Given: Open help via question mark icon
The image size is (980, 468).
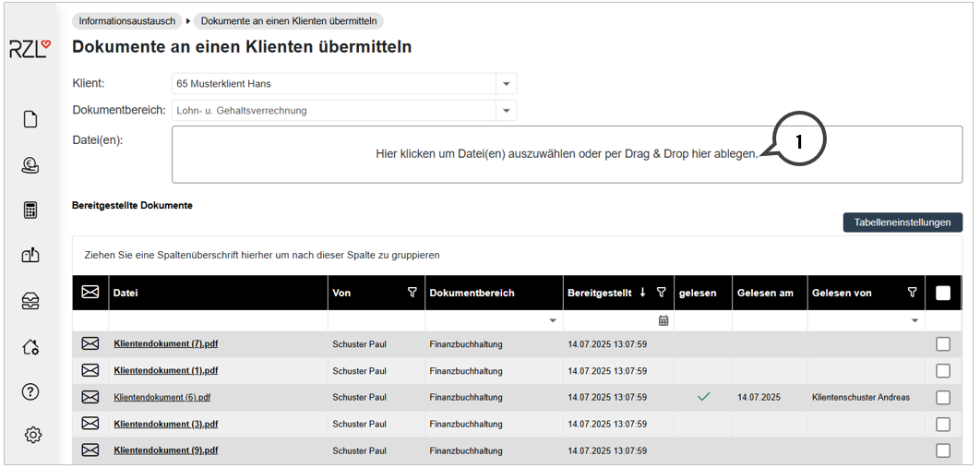Looking at the screenshot, I should point(30,391).
